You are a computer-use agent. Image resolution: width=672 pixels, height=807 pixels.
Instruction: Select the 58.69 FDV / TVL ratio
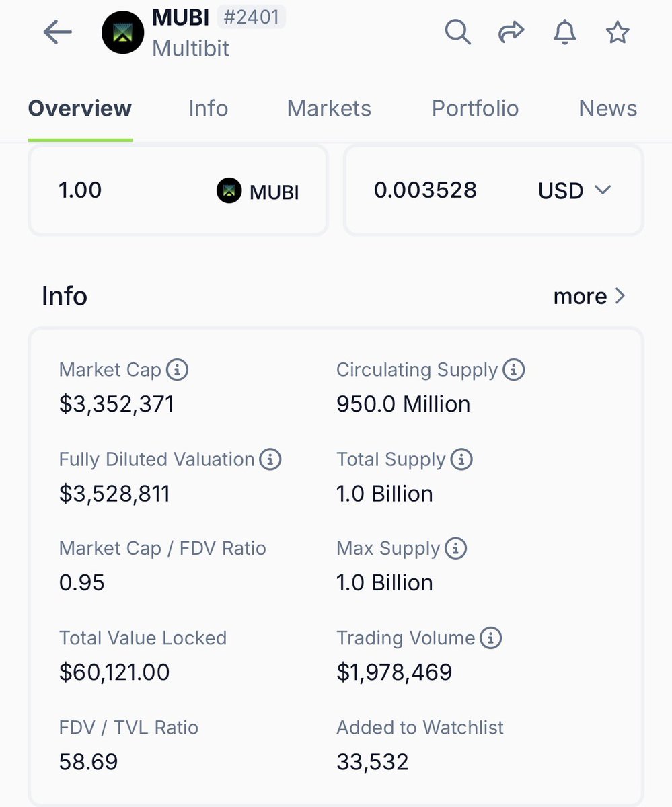click(88, 761)
